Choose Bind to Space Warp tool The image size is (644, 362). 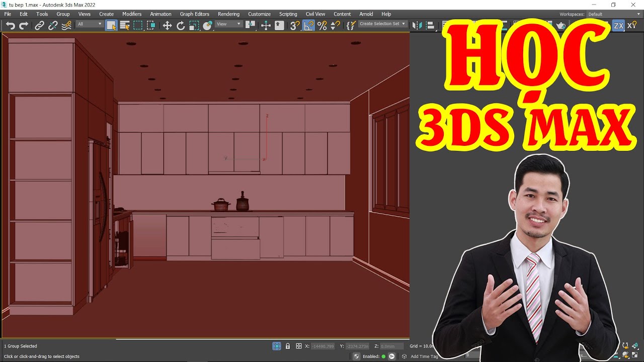(65, 26)
